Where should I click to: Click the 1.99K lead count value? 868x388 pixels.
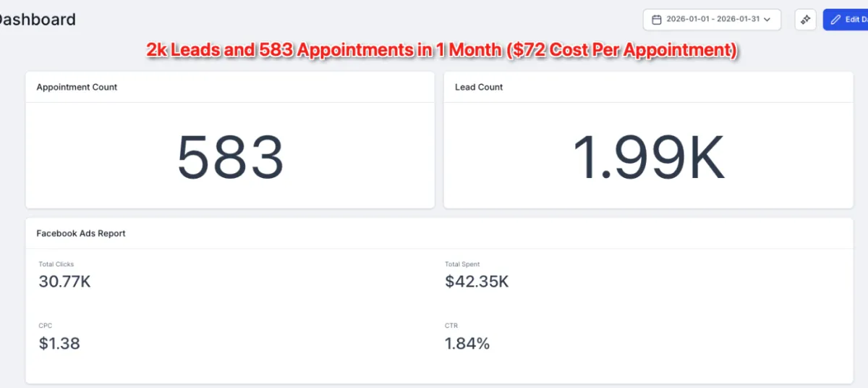tap(648, 156)
